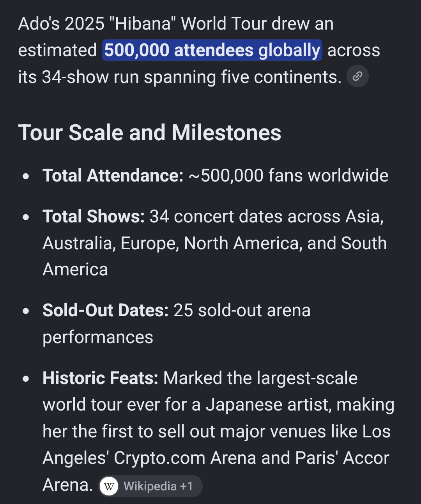421x504 pixels.
Task: Click the word 'performances' in third bullet
Action: (x=98, y=337)
